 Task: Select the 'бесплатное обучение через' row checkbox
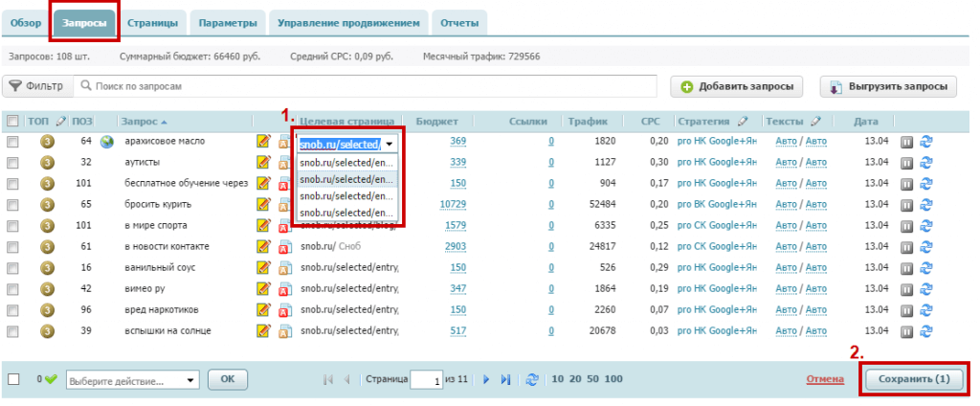[12, 184]
